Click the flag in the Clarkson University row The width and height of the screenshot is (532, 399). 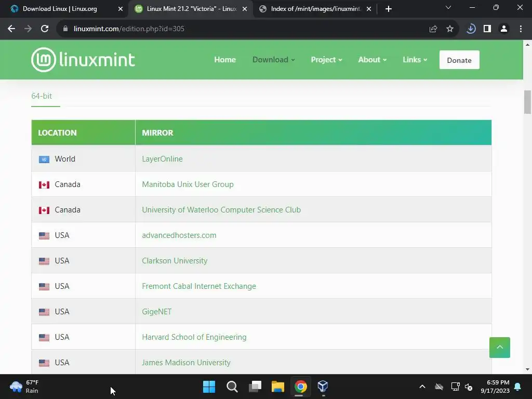pyautogui.click(x=44, y=261)
